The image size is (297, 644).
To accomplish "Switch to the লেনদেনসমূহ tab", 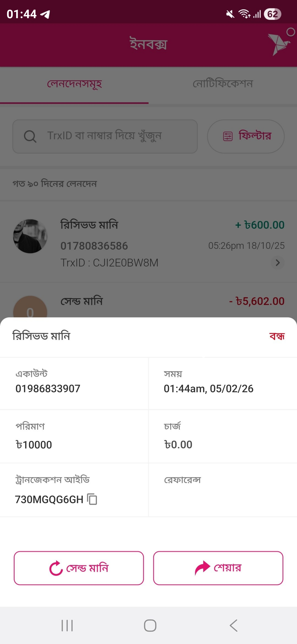I will (74, 84).
